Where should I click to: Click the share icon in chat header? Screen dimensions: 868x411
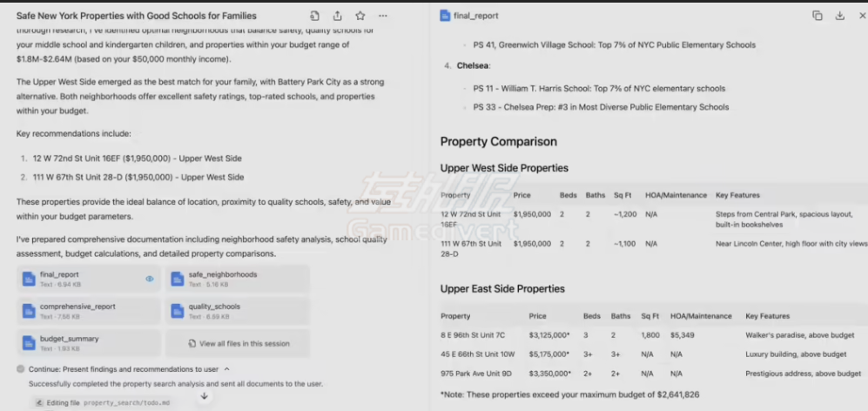(337, 16)
